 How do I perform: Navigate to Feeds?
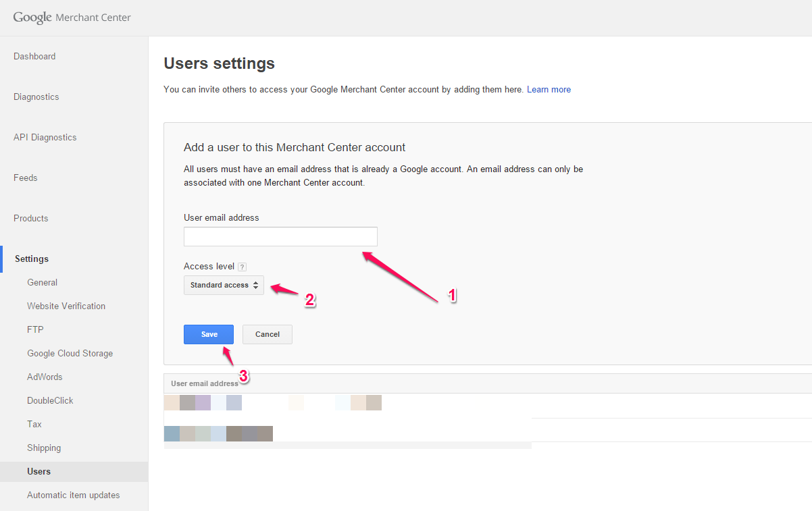26,178
